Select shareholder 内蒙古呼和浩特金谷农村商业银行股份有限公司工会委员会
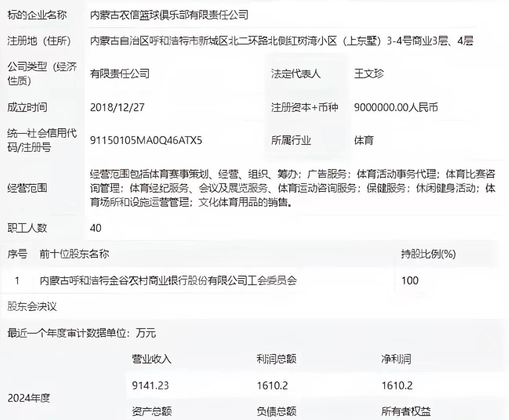This screenshot has width=509, height=420. 168,281
